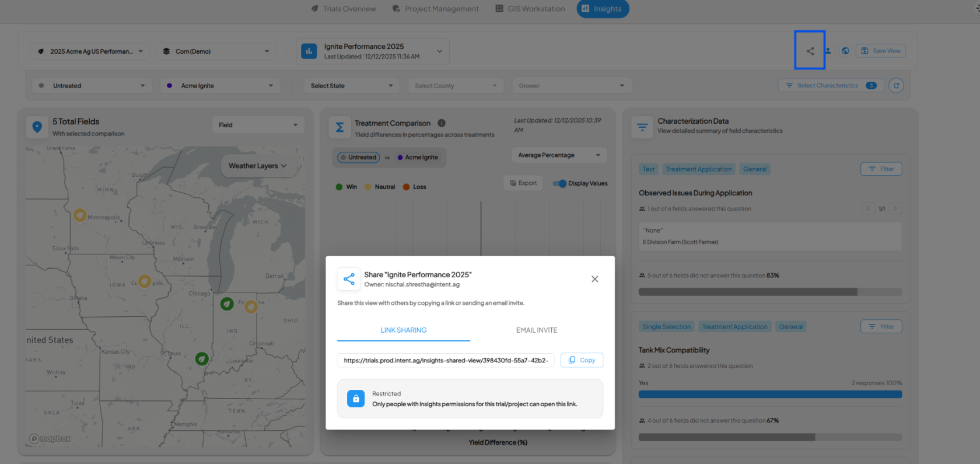Click the Copy link button

click(x=582, y=360)
